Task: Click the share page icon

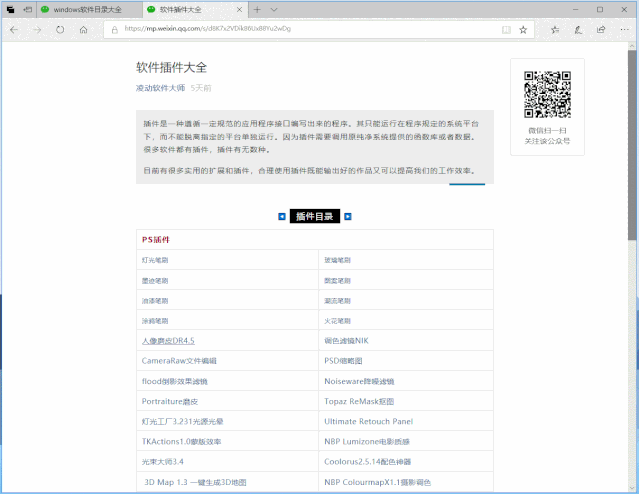Action: 601,30
